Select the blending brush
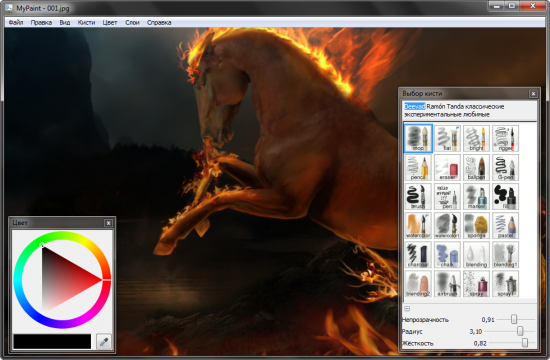This screenshot has width=550, height=360. pos(476,255)
